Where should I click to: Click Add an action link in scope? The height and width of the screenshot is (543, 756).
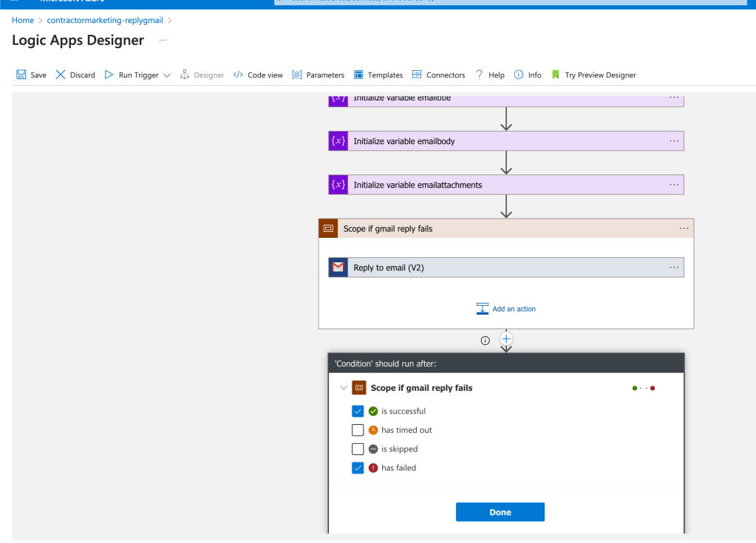514,309
